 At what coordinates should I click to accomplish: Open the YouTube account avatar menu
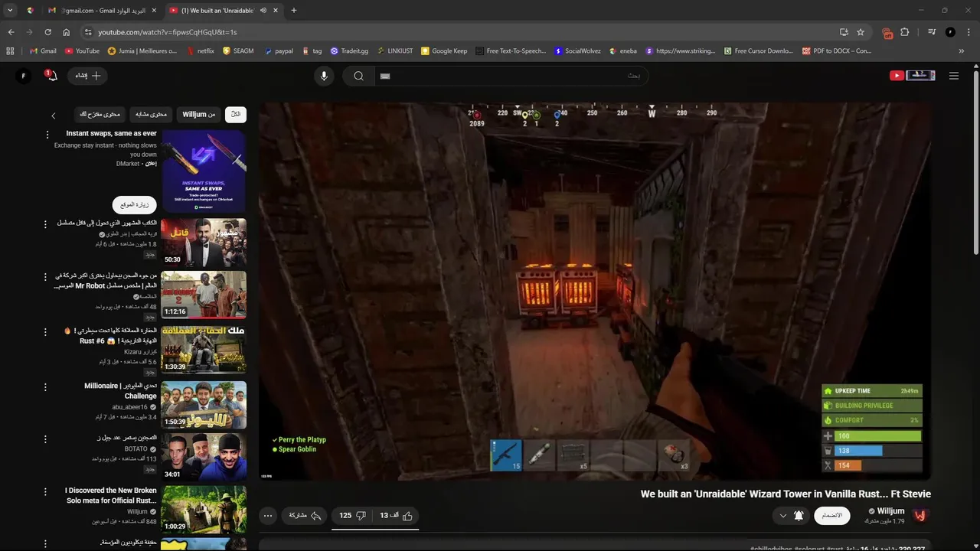pyautogui.click(x=24, y=76)
